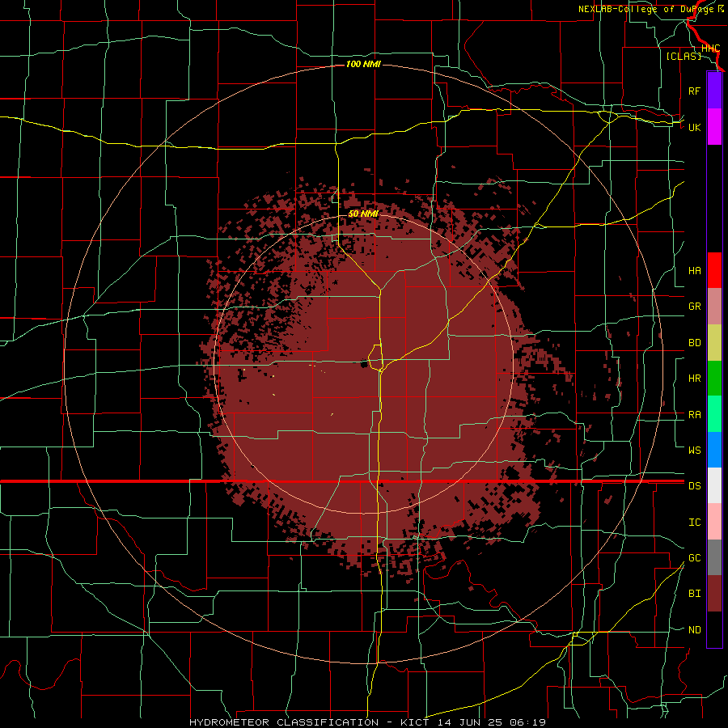Screen dimensions: 728x728
Task: Click the HYDROMETEOR CLASSIFICATION title text
Action: click(284, 722)
